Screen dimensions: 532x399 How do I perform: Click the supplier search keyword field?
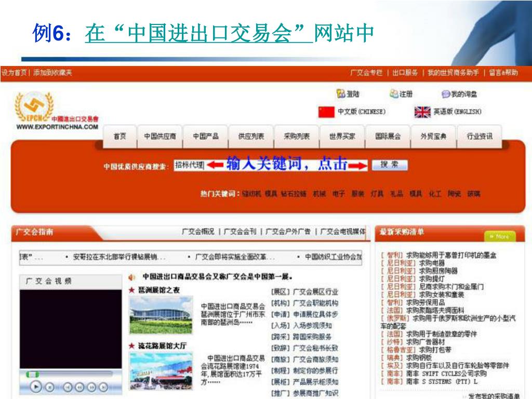click(270, 165)
